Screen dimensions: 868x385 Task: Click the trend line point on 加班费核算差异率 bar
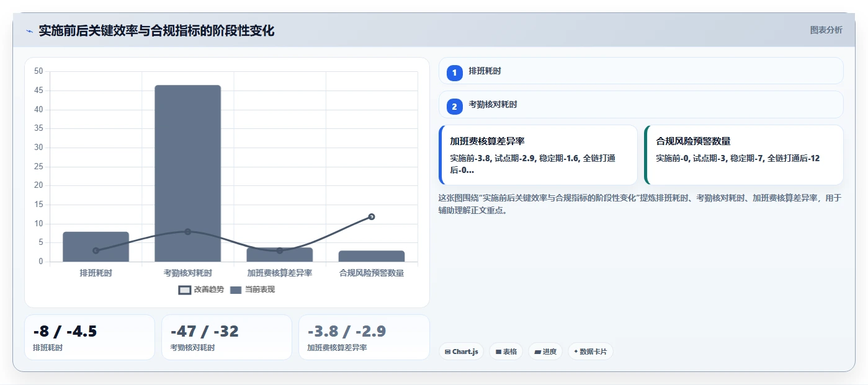click(x=280, y=250)
